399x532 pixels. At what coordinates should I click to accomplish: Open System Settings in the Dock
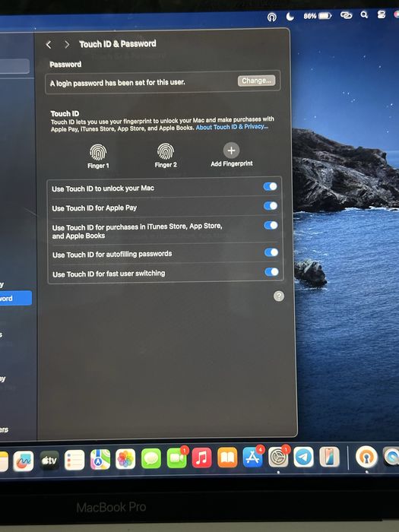pyautogui.click(x=278, y=457)
